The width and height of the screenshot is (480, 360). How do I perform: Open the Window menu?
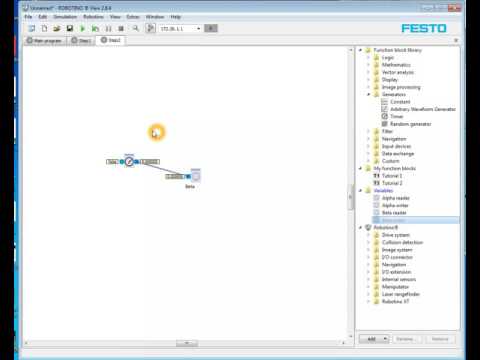pyautogui.click(x=155, y=17)
